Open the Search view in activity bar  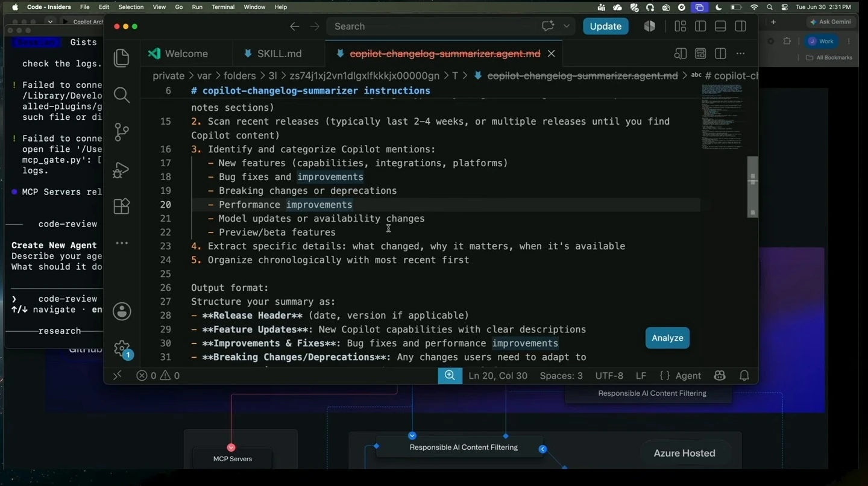(122, 95)
